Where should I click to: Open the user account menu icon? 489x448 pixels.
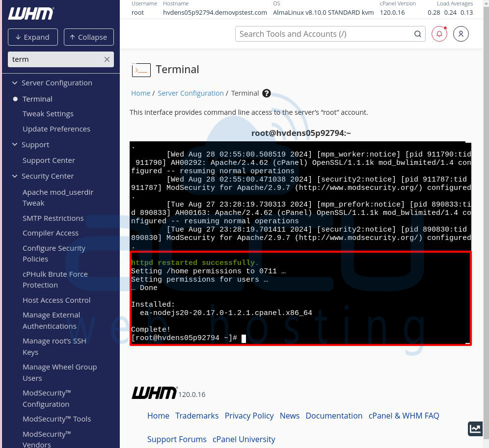point(461,34)
